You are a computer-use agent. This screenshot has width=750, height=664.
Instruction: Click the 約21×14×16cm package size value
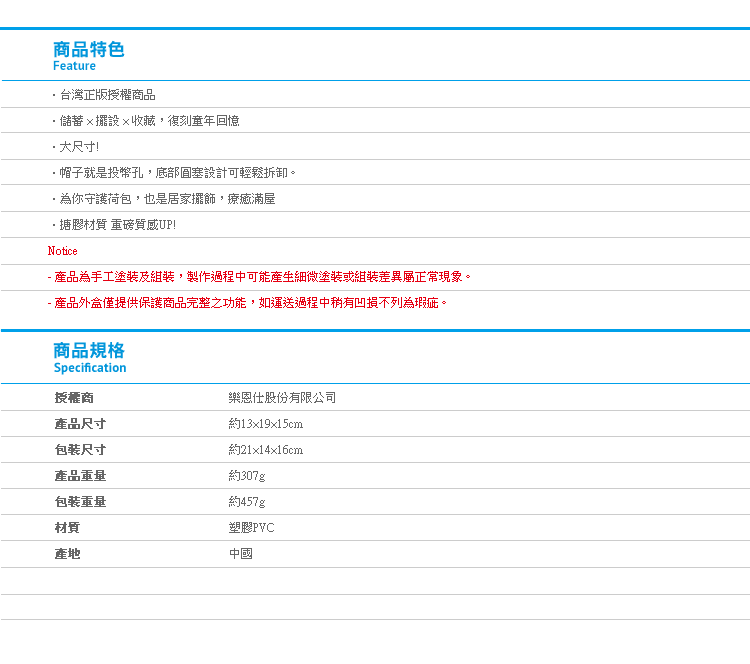[265, 450]
